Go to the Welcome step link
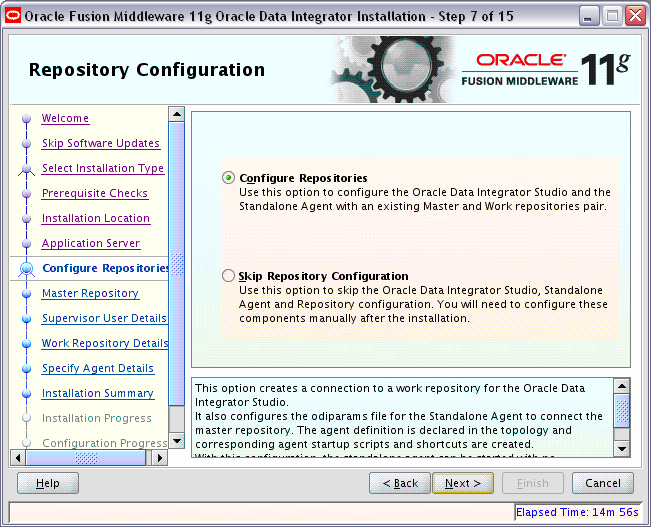The width and height of the screenshot is (651, 527). [x=65, y=118]
